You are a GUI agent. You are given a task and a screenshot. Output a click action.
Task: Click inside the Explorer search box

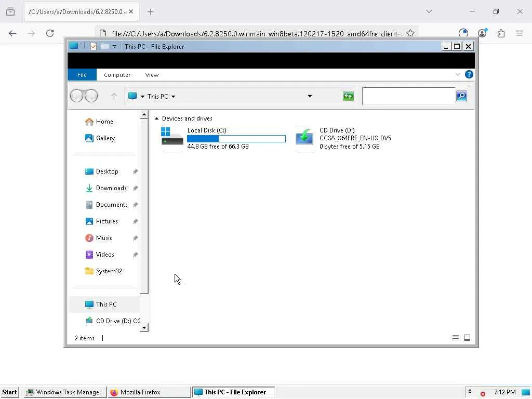click(x=409, y=96)
